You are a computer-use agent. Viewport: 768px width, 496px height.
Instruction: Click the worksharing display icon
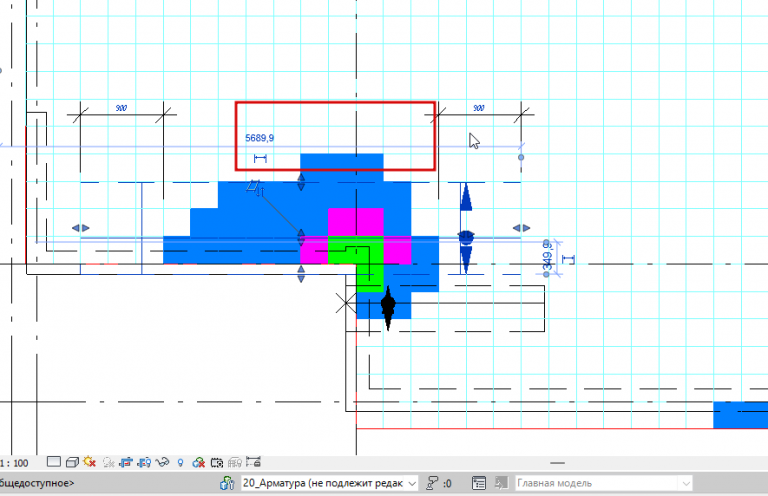click(x=198, y=462)
